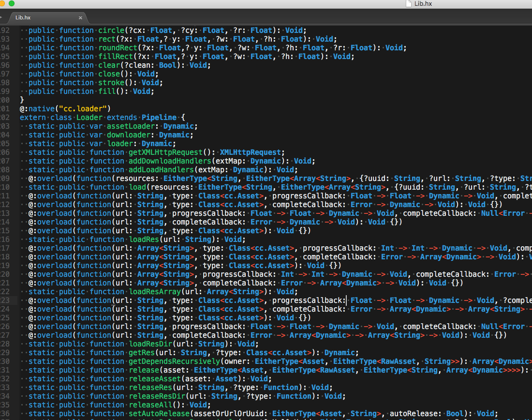The image size is (532, 420).
Task: Click the 'releaseAsset' function name
Action: pyautogui.click(x=155, y=379)
